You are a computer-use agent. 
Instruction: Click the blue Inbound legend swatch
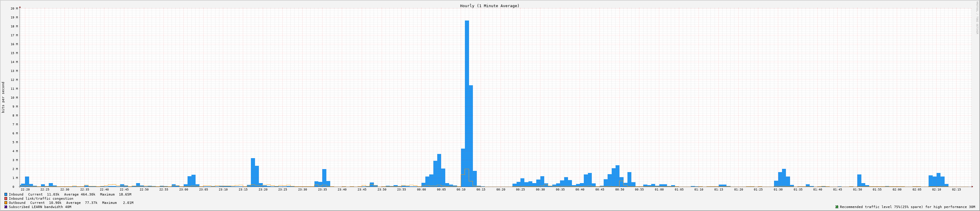[x=6, y=194]
